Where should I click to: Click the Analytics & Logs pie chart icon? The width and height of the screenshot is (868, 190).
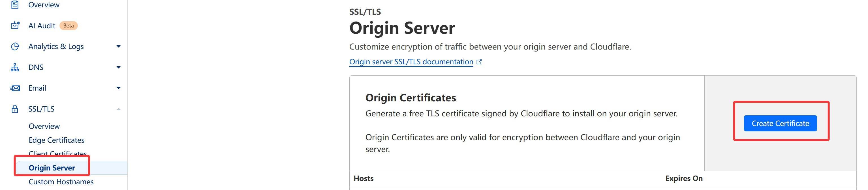point(15,46)
